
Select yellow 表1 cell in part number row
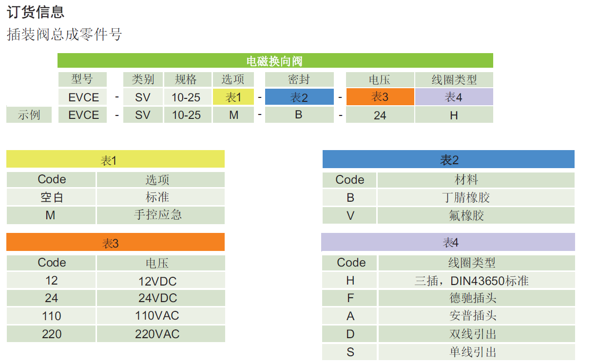(233, 97)
